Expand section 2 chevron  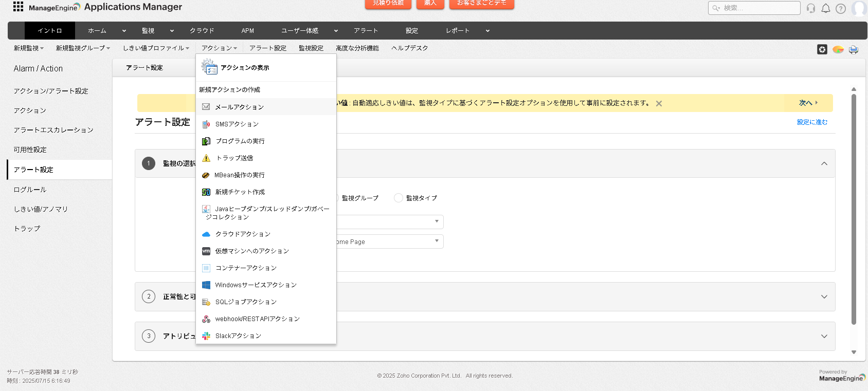[824, 296]
